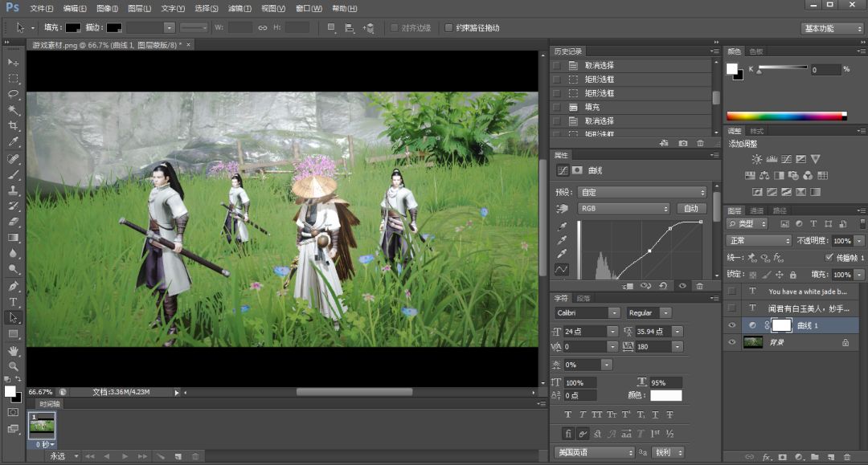Select the Healing Brush tool
This screenshot has height=465, width=868.
14,159
